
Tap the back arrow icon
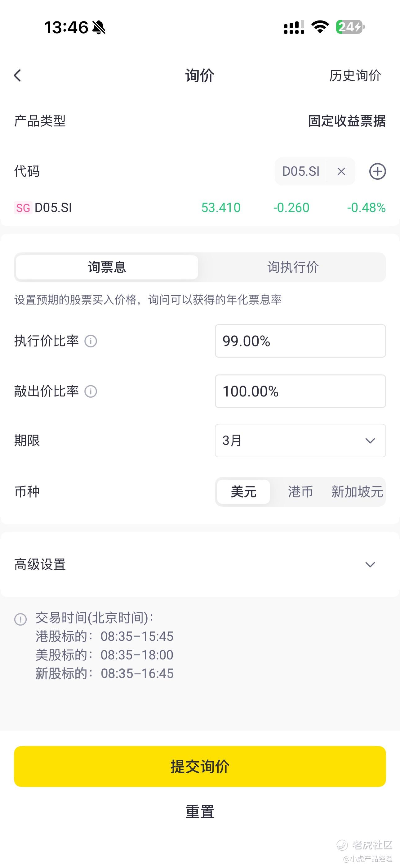[x=17, y=75]
